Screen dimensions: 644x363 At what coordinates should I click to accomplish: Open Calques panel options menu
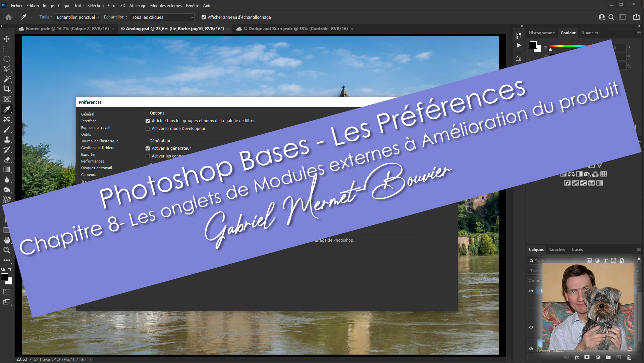639,249
